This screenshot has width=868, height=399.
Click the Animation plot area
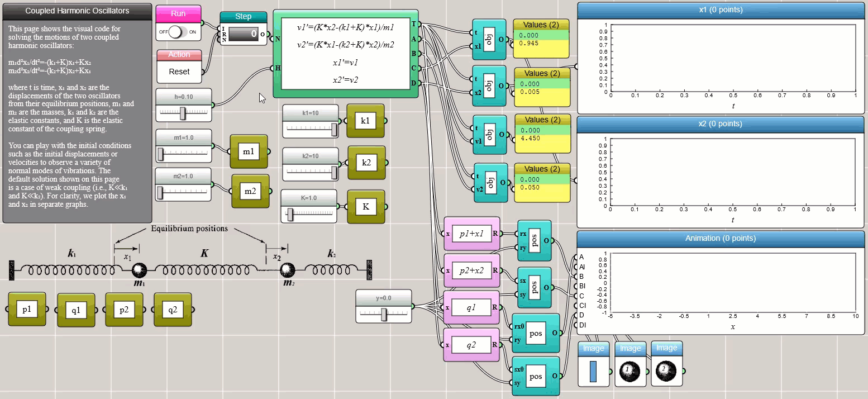(733, 283)
